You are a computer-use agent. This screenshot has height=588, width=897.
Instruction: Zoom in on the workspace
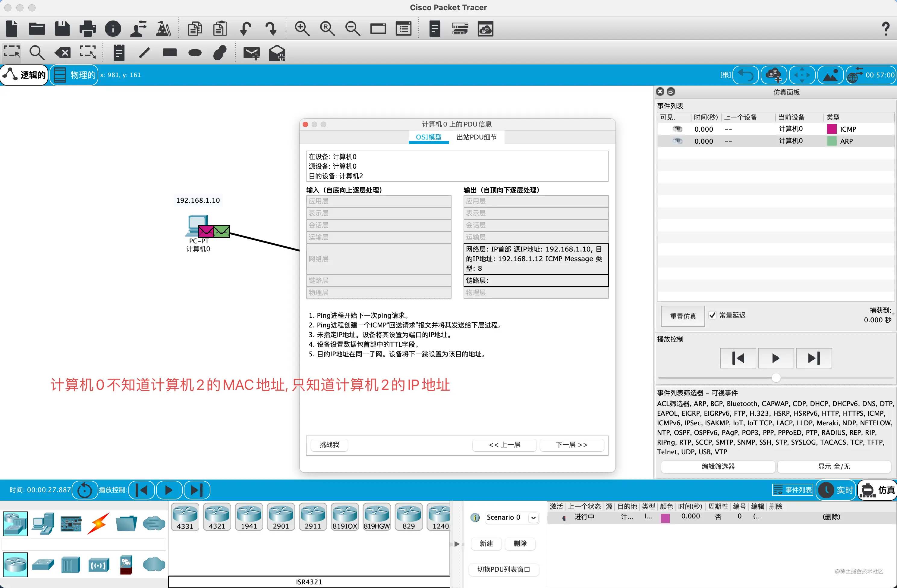(302, 28)
